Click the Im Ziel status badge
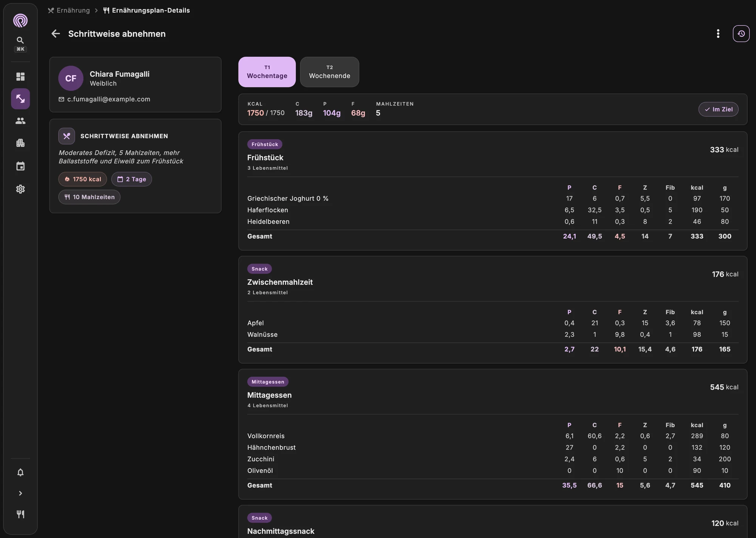This screenshot has height=538, width=756. point(719,109)
